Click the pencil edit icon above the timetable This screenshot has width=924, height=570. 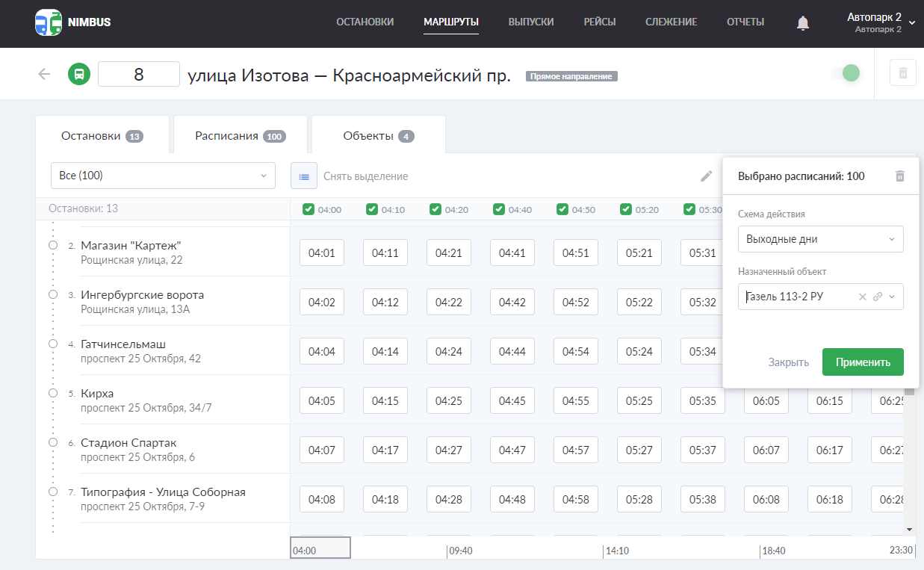[706, 176]
